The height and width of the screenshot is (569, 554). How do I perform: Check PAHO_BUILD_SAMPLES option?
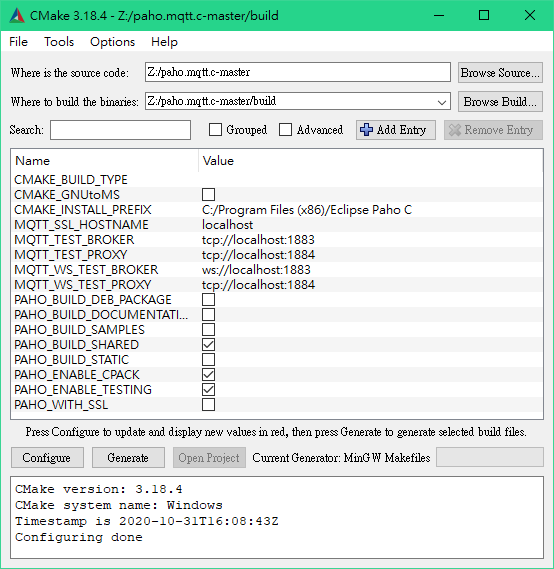[x=208, y=329]
